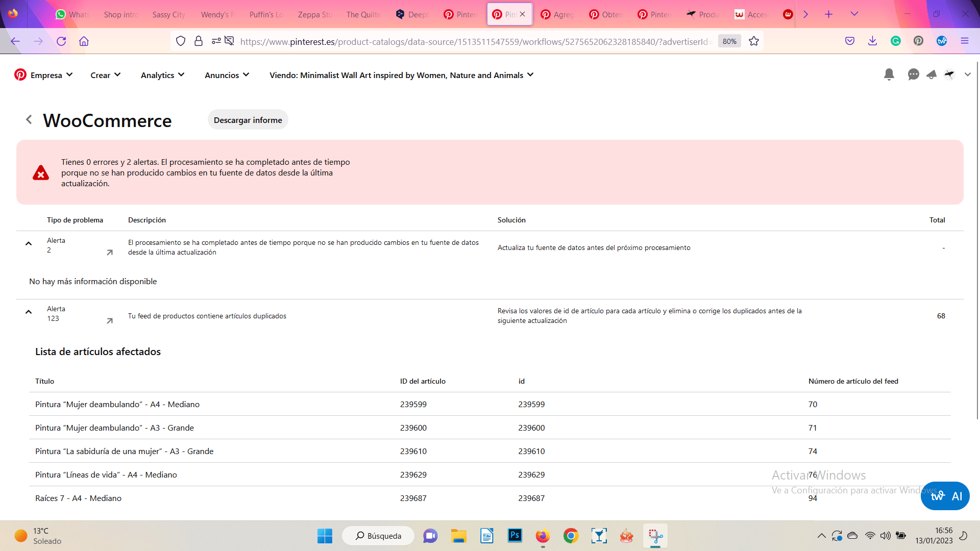Open external link arrow for Alerta 123
The image size is (980, 551).
(109, 321)
